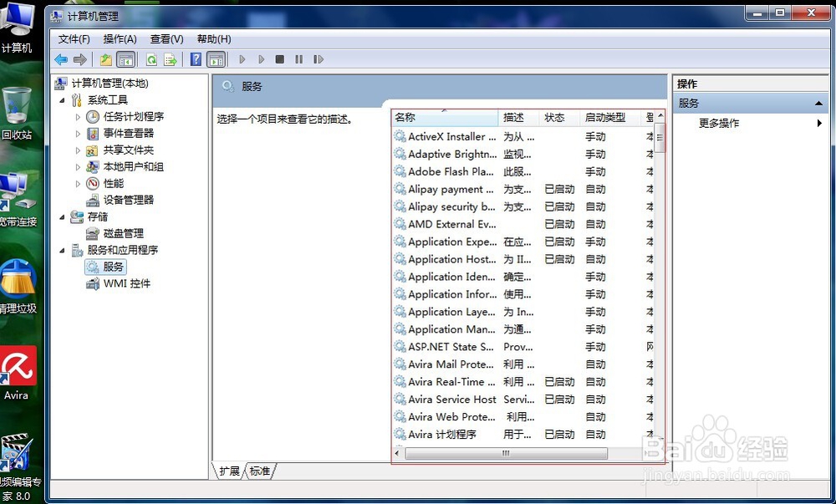Screen dimensions: 836x504
Task: Click the Pause service icon
Action: 298,59
